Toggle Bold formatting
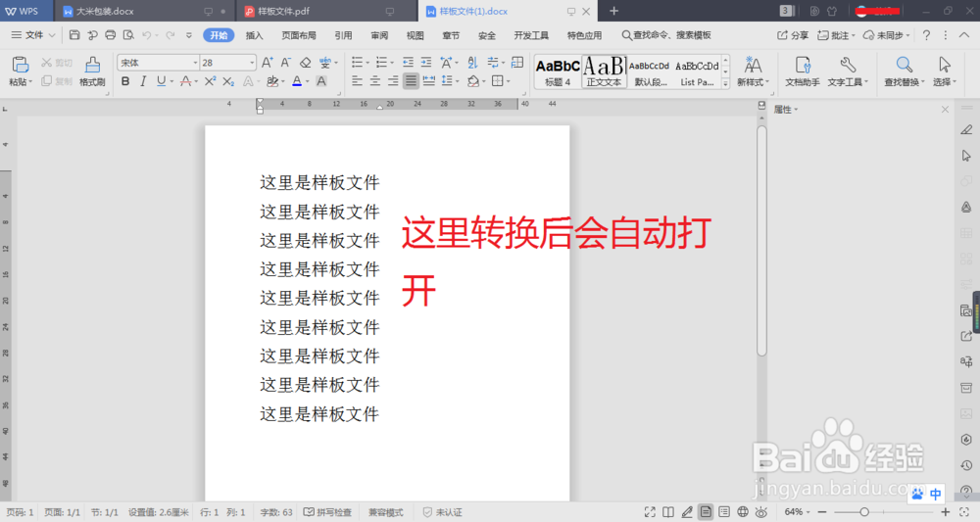980x522 pixels. click(125, 81)
